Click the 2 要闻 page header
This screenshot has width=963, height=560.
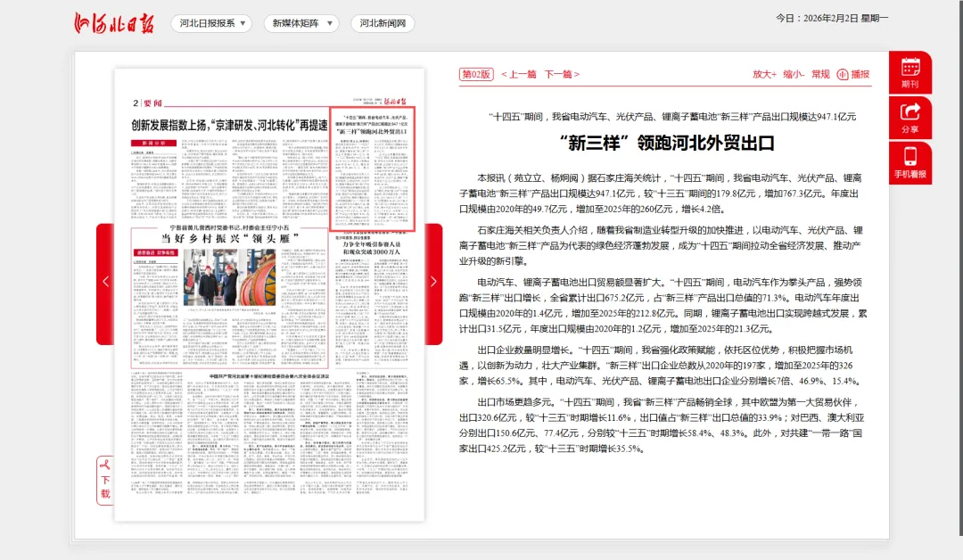click(x=147, y=103)
